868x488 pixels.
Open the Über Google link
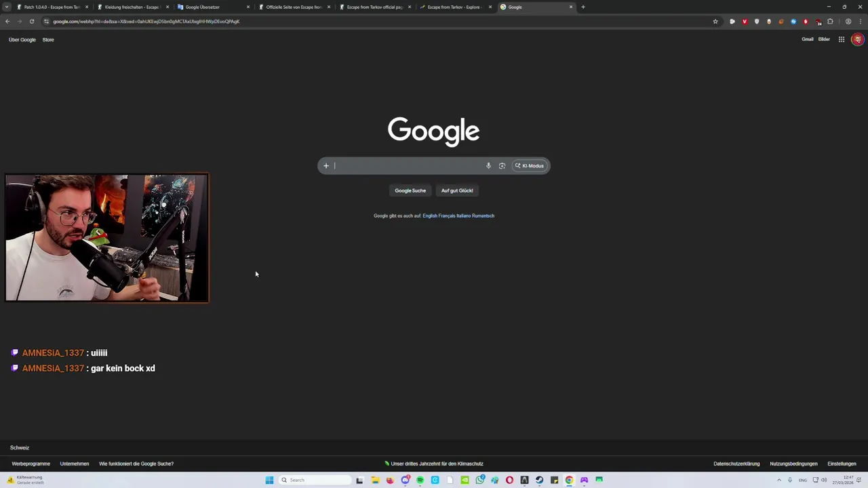pos(22,39)
